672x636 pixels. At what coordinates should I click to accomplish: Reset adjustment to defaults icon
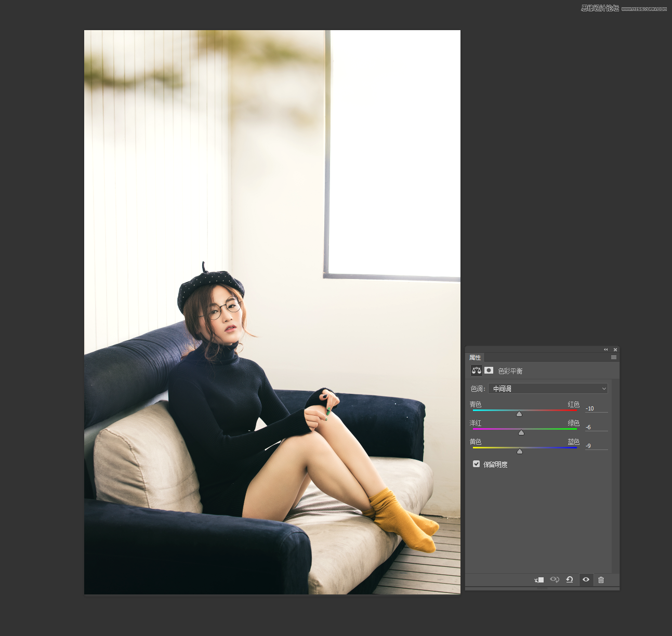570,580
